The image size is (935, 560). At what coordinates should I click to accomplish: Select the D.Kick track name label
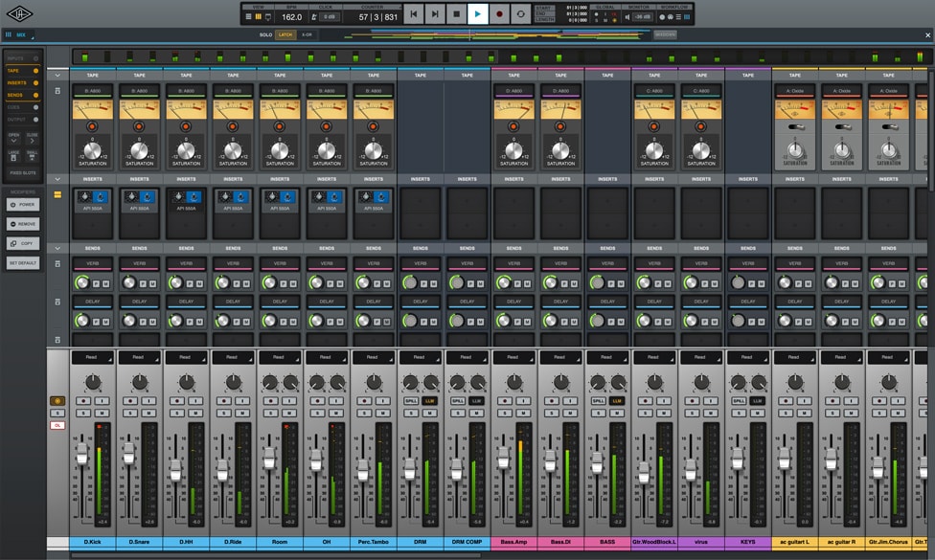[x=92, y=542]
